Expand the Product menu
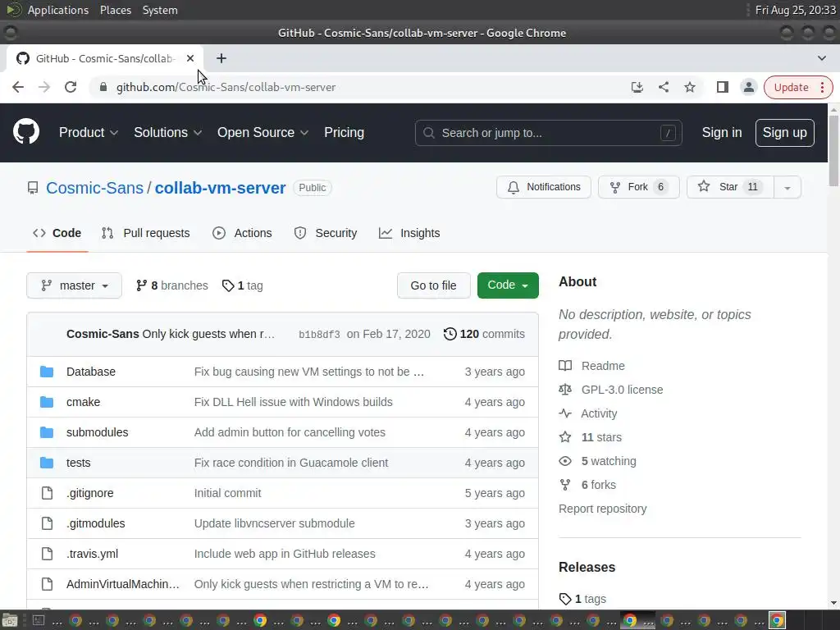Screen dimensions: 840x630 (89, 132)
